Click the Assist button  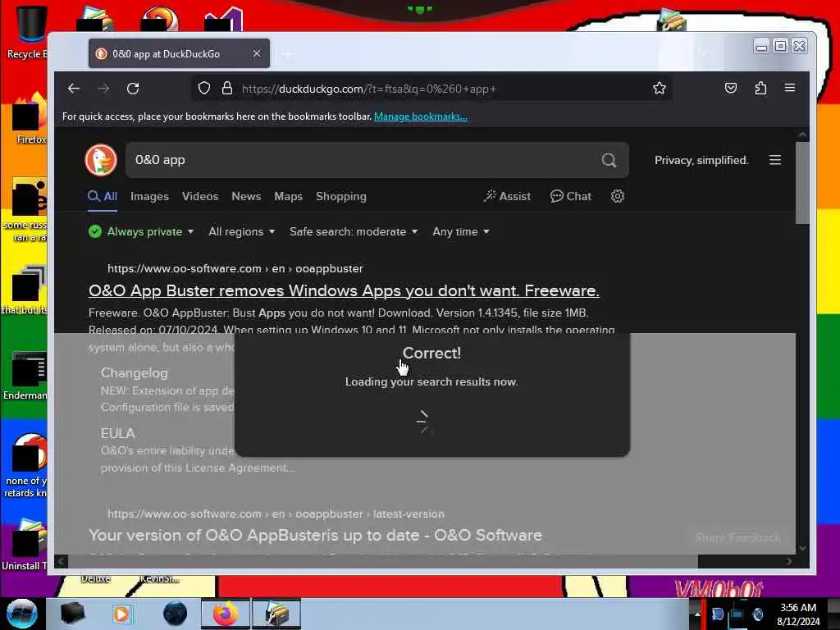(x=507, y=196)
